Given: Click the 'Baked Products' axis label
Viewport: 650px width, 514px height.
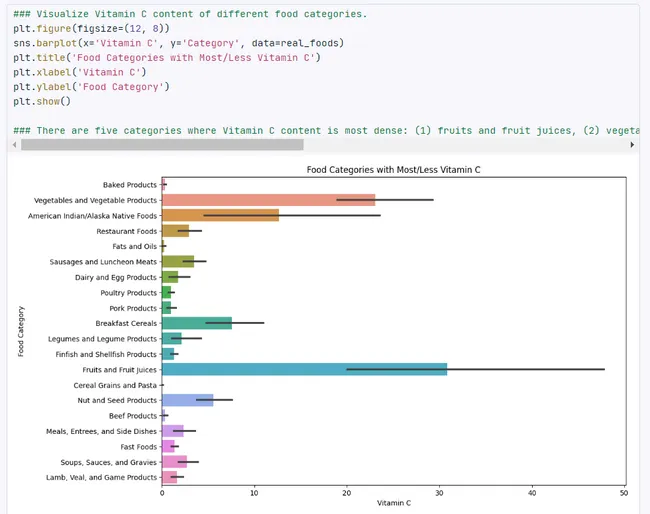Looking at the screenshot, I should [x=130, y=185].
